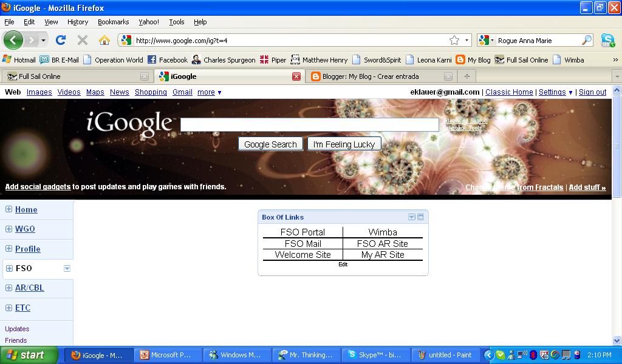Bookmark this page with the star icon
Viewport: 622px width, 364px height.
pos(454,40)
